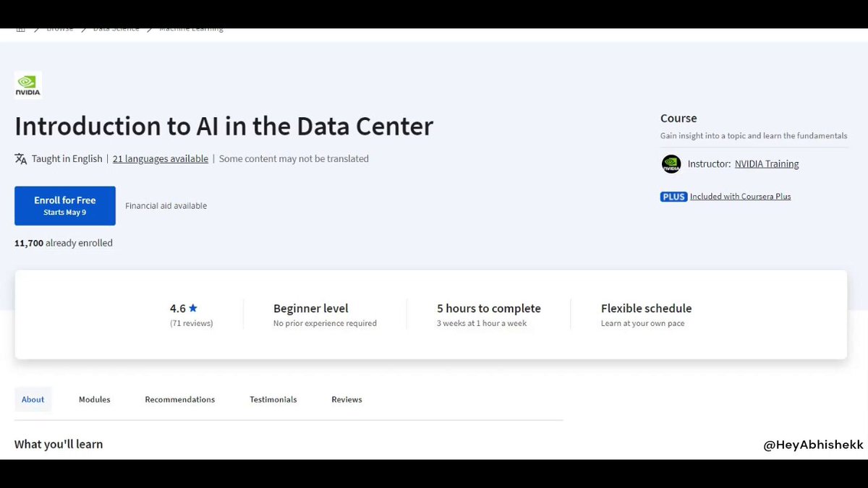Click the NVIDIA logo above the course title
The height and width of the screenshot is (488, 868).
[x=27, y=85]
